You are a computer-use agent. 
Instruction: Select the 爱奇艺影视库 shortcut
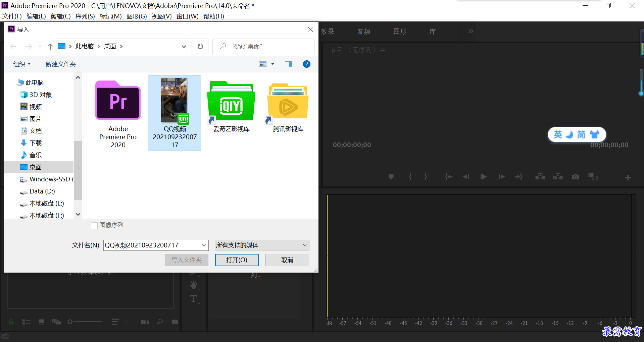(x=231, y=107)
